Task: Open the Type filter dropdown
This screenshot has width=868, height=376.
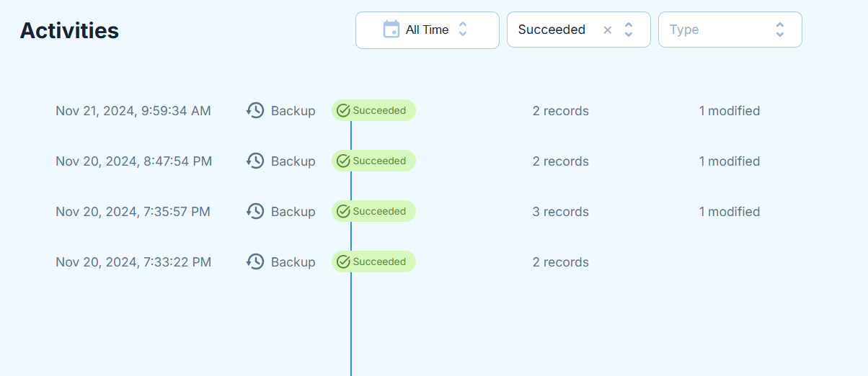Action: [730, 30]
